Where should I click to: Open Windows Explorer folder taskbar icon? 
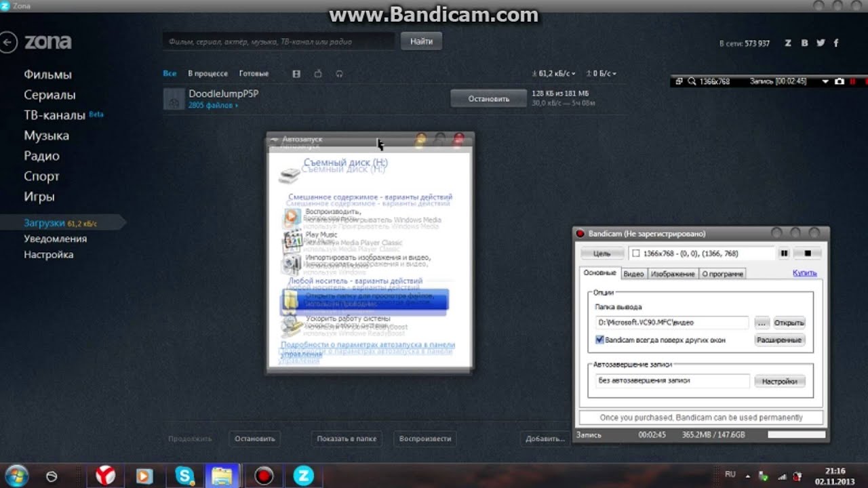222,476
